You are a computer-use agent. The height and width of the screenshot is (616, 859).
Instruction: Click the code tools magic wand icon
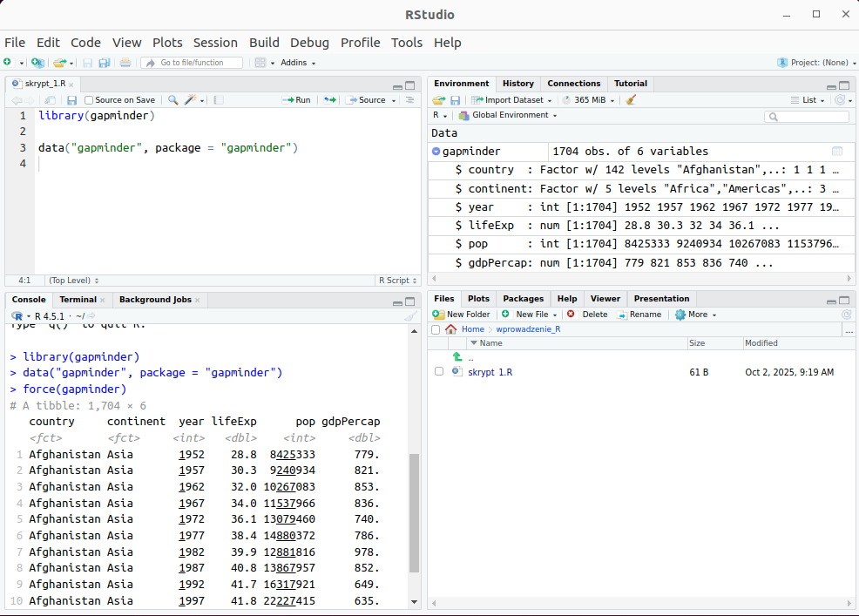(190, 99)
